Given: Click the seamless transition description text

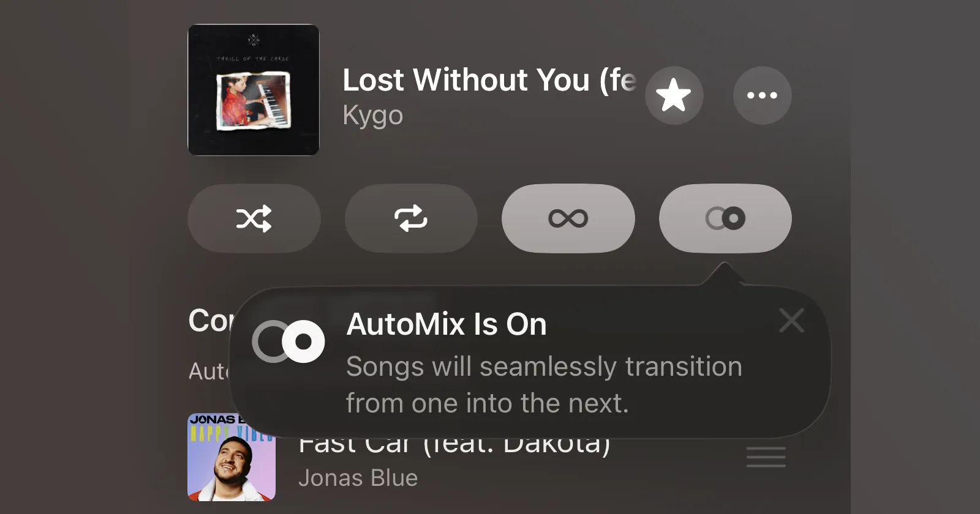Looking at the screenshot, I should 544,385.
